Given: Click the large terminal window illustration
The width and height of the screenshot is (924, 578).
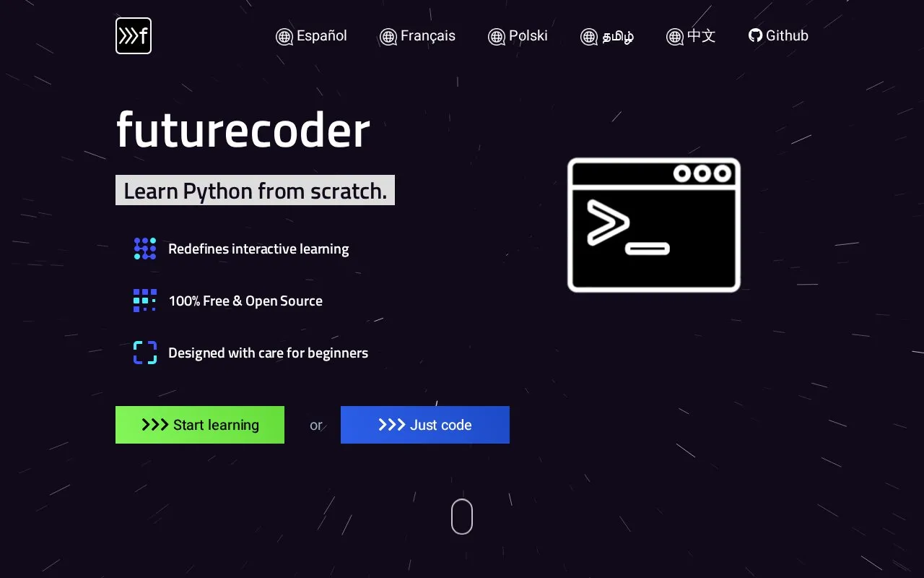Looking at the screenshot, I should pyautogui.click(x=654, y=225).
